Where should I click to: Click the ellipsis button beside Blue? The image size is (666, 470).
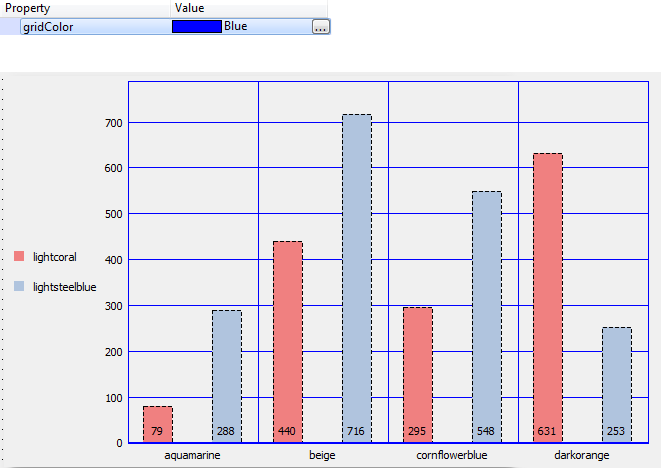click(319, 27)
